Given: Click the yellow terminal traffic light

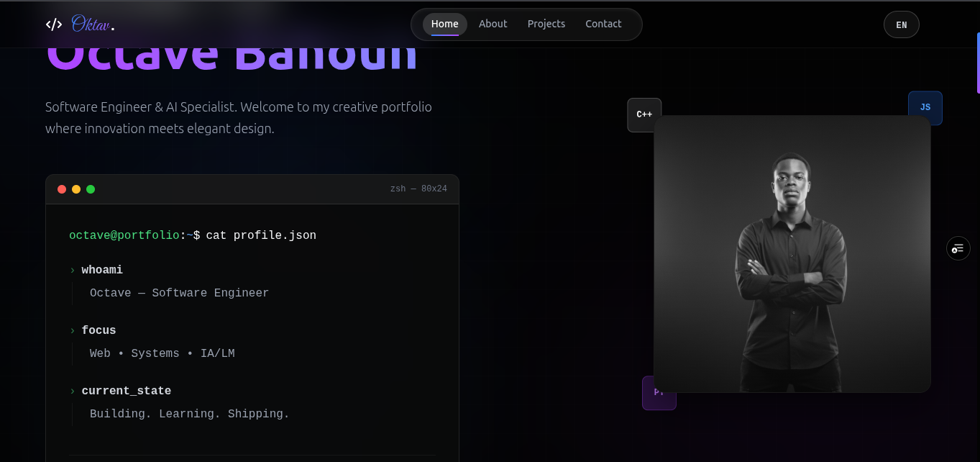Looking at the screenshot, I should tap(76, 189).
